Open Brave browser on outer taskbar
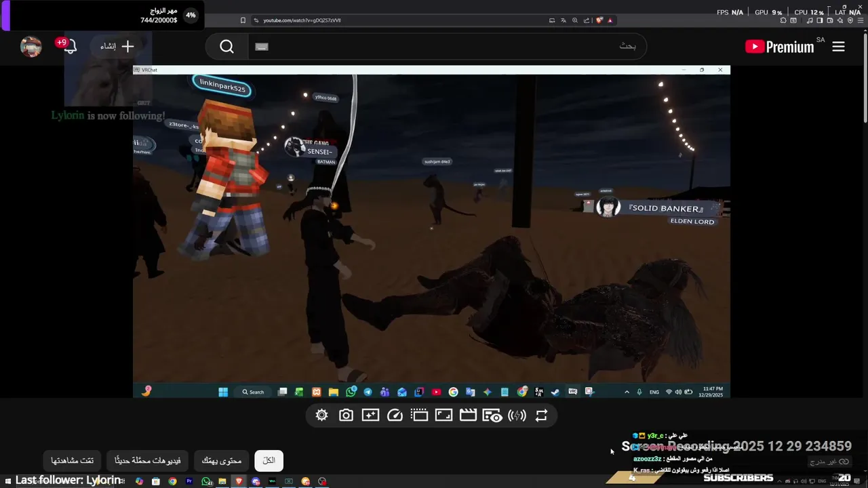The height and width of the screenshot is (488, 868). click(x=239, y=481)
